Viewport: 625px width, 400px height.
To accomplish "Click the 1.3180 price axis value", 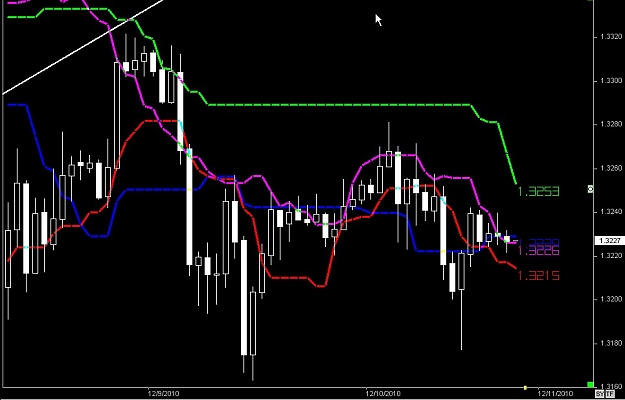I will (611, 343).
